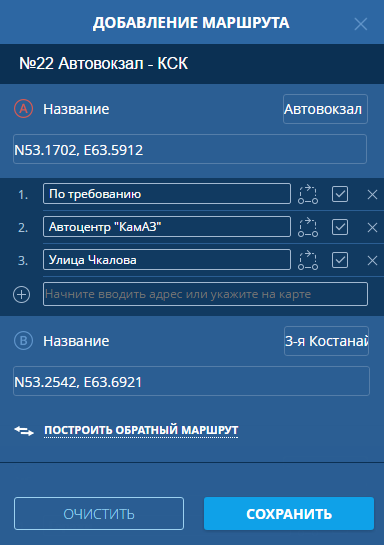
Task: Click the stop number "2." label
Action: click(23, 228)
